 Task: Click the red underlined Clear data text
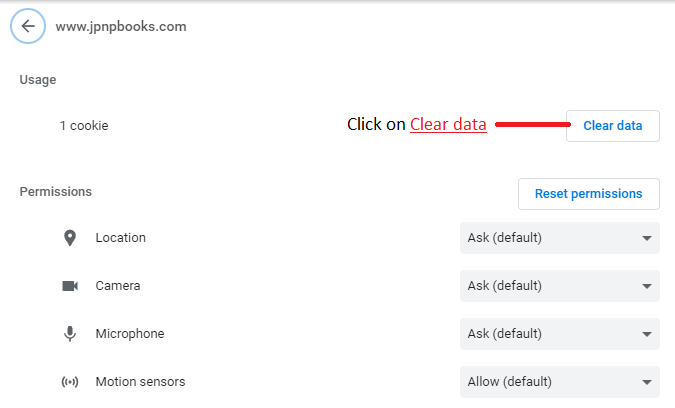(x=448, y=124)
